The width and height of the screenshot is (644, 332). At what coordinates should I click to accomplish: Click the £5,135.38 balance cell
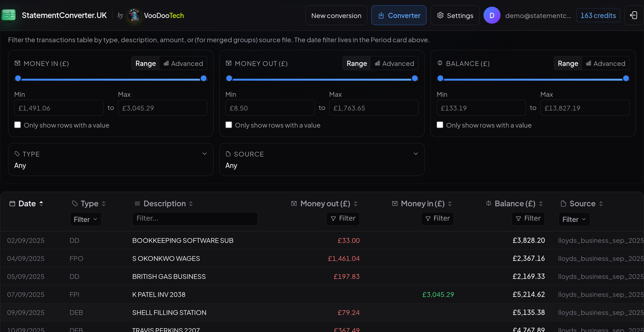coord(528,313)
